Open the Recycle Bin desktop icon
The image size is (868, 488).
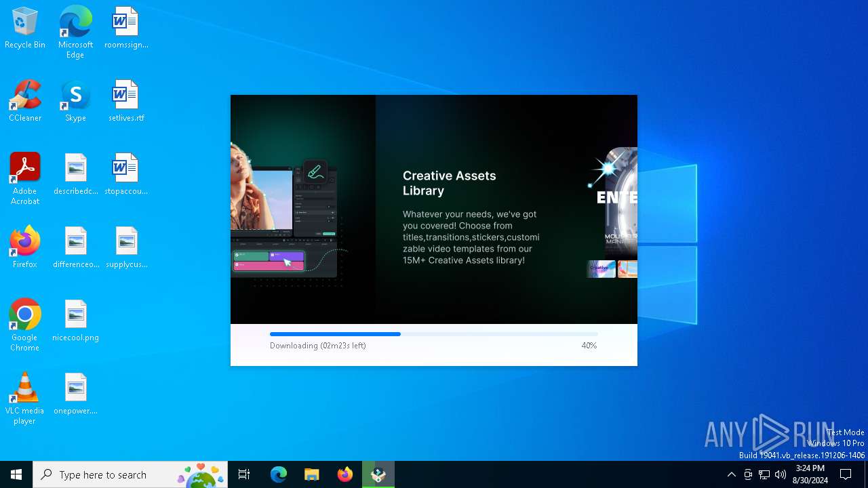point(25,28)
